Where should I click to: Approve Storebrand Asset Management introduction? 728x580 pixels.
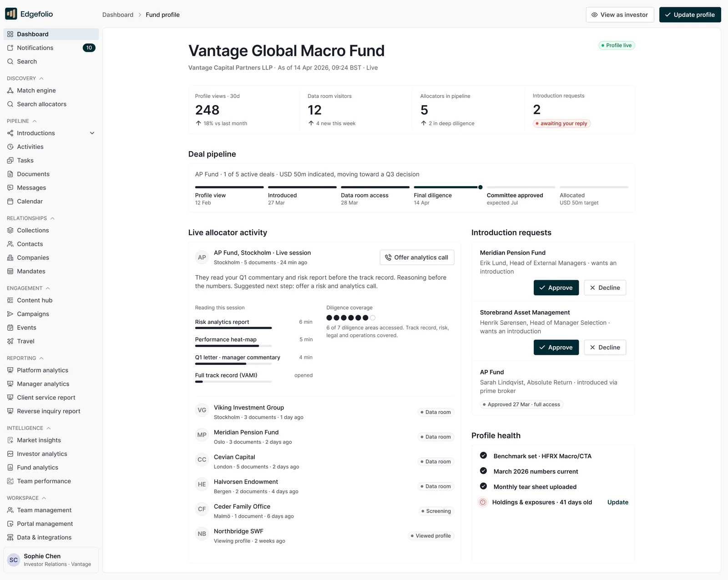(556, 348)
